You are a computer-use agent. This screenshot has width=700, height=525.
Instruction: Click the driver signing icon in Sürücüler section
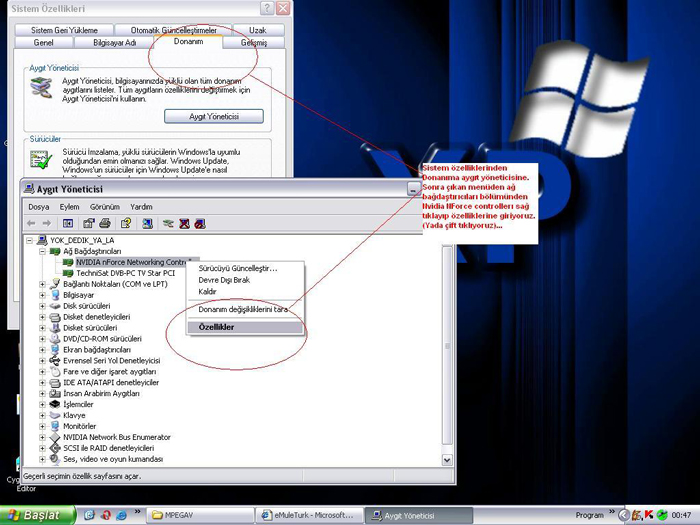pyautogui.click(x=41, y=160)
